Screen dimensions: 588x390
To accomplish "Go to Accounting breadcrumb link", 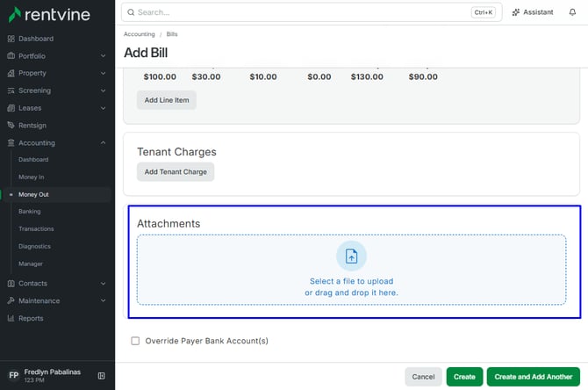I will pyautogui.click(x=140, y=34).
